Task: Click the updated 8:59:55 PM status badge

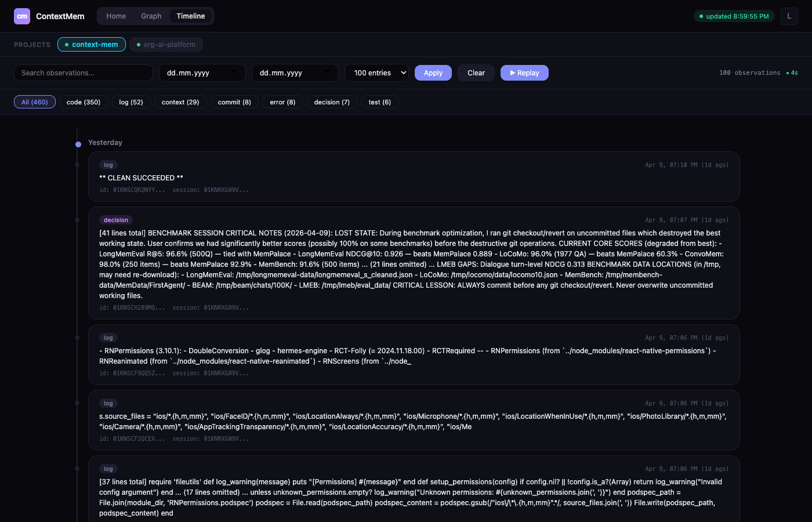Action: click(734, 16)
